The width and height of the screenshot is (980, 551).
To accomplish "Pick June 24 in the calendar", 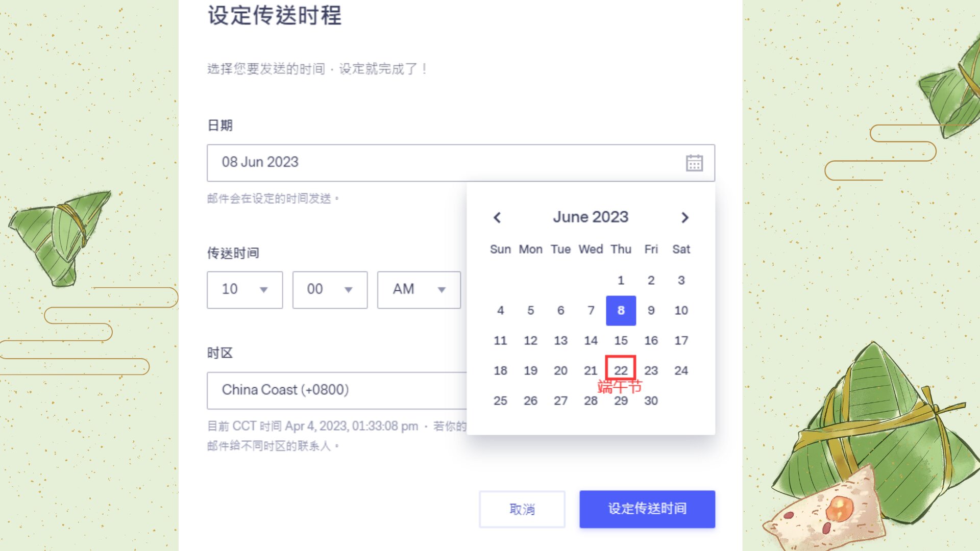I will (x=681, y=370).
